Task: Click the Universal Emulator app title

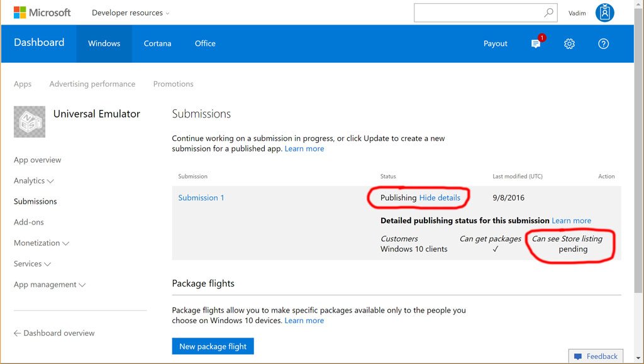Action: point(97,114)
